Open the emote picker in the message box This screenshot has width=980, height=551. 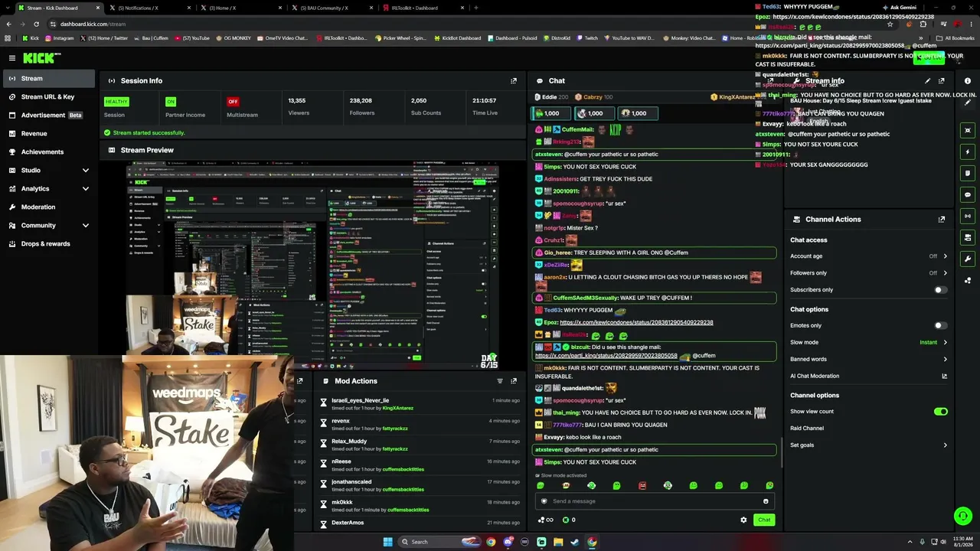coord(766,501)
